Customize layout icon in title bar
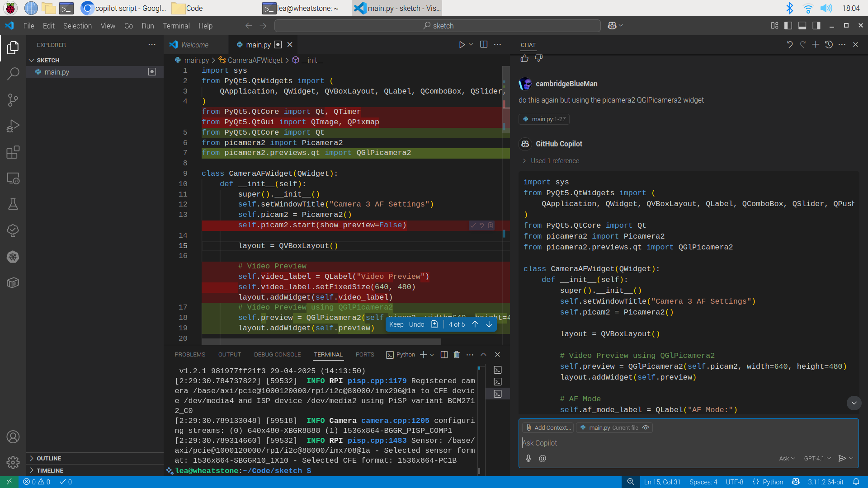Viewport: 868px width, 488px height. 774,26
